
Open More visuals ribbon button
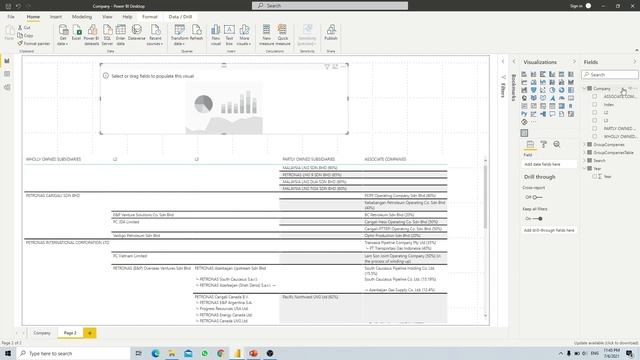click(244, 34)
